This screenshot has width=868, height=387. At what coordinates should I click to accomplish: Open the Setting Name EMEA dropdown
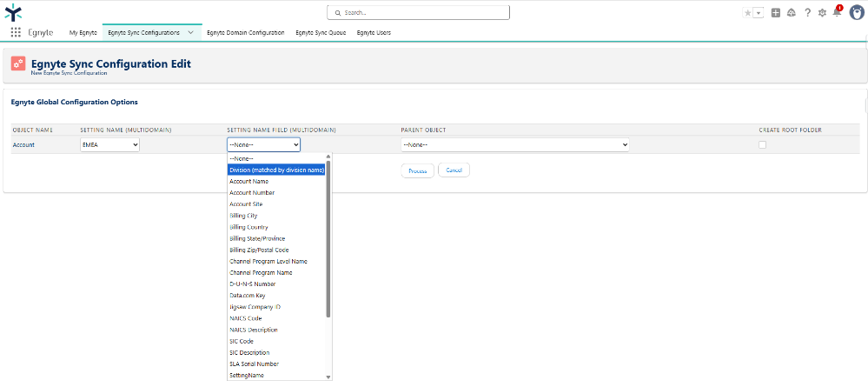[x=109, y=144]
